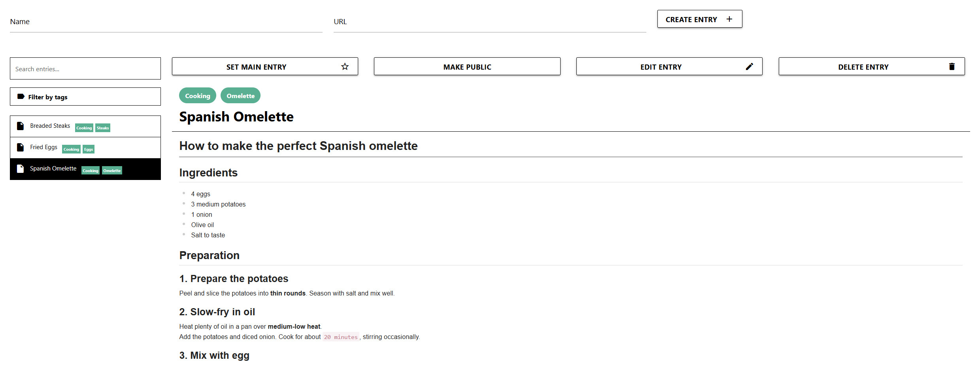Click the green Cooking tag above the title
The width and height of the screenshot is (980, 375).
pos(197,96)
